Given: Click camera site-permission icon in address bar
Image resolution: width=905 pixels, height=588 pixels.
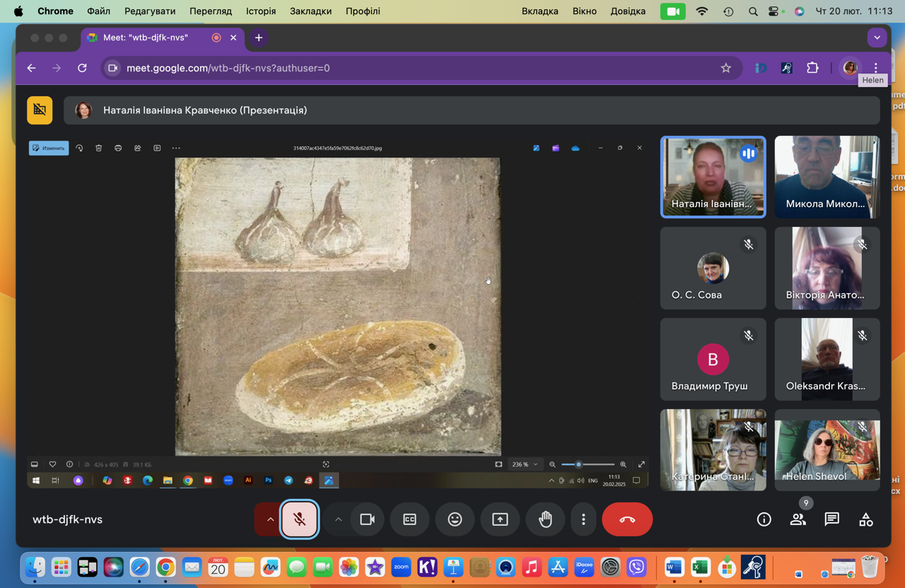Looking at the screenshot, I should coord(112,68).
